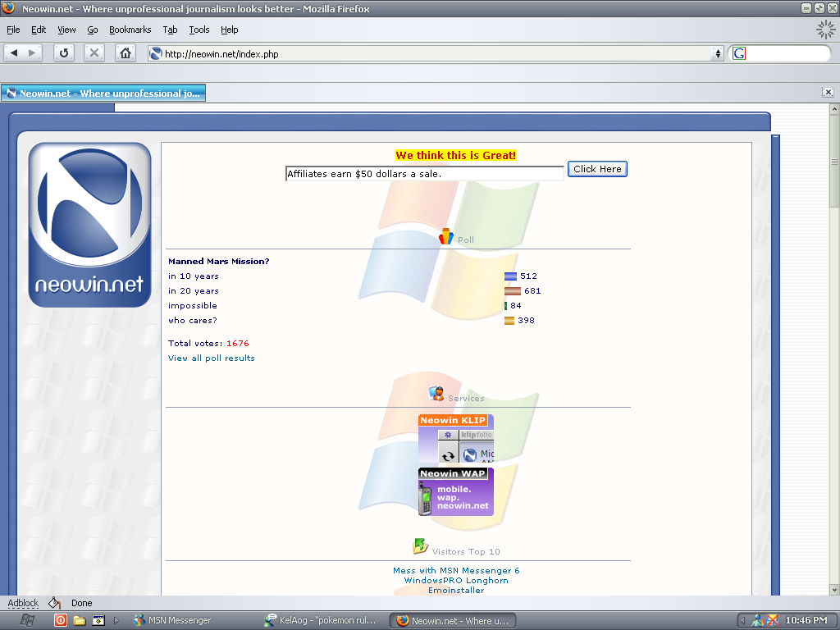Click the Total votes 1676 value

click(237, 344)
